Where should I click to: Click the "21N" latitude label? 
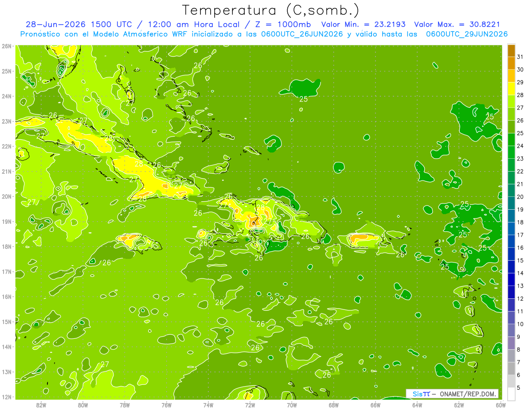coord(7,172)
